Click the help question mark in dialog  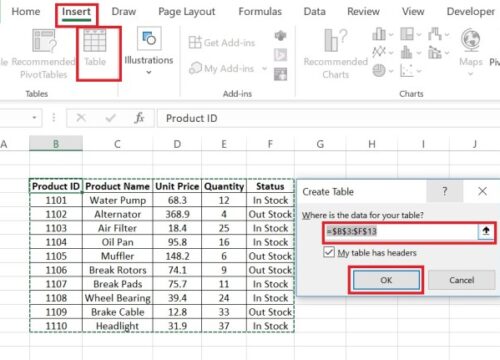[444, 191]
